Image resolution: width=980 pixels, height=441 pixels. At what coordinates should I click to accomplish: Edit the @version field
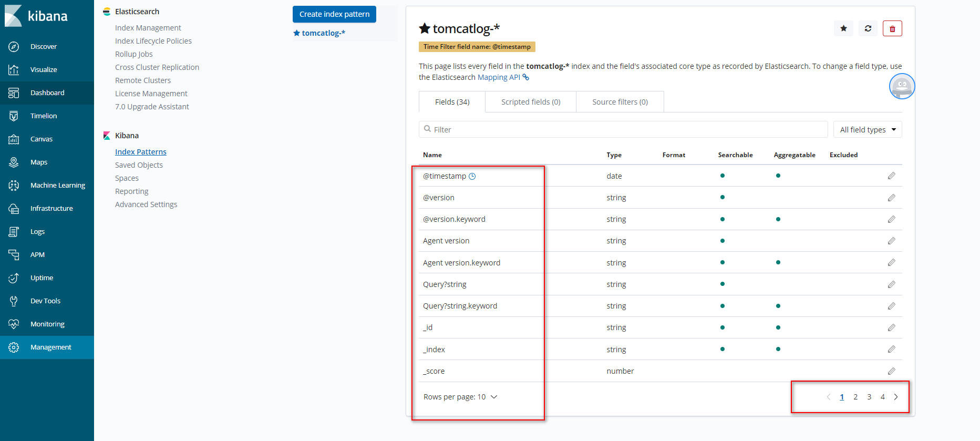892,198
